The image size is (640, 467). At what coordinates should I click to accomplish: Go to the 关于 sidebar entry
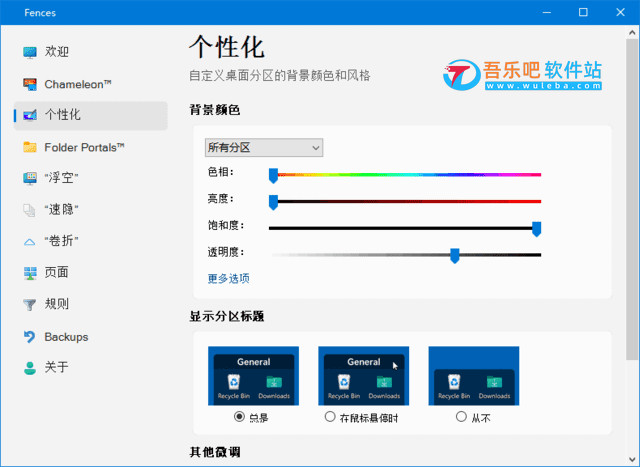tap(56, 367)
